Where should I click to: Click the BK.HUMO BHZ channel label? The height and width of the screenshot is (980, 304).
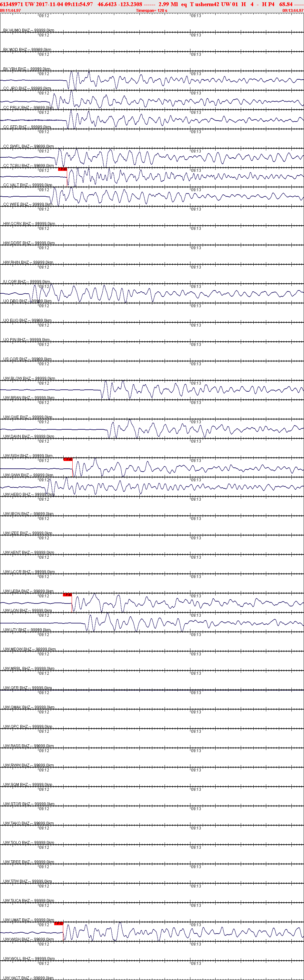click(29, 30)
